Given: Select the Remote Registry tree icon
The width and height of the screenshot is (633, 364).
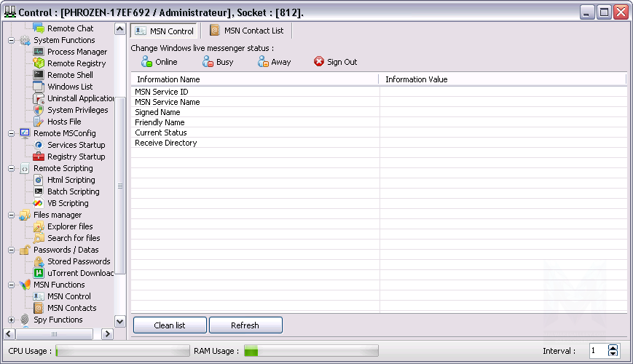Looking at the screenshot, I should point(39,63).
